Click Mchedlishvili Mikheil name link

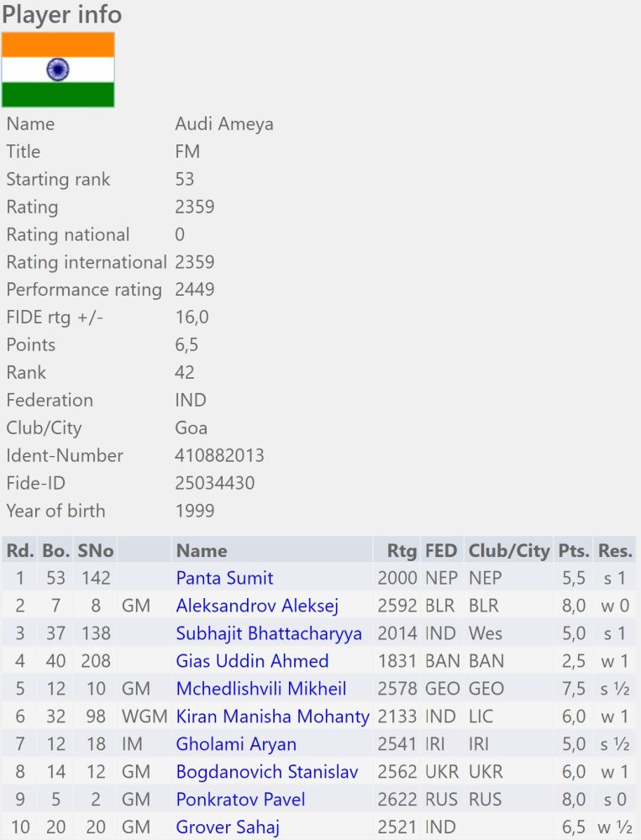click(260, 689)
